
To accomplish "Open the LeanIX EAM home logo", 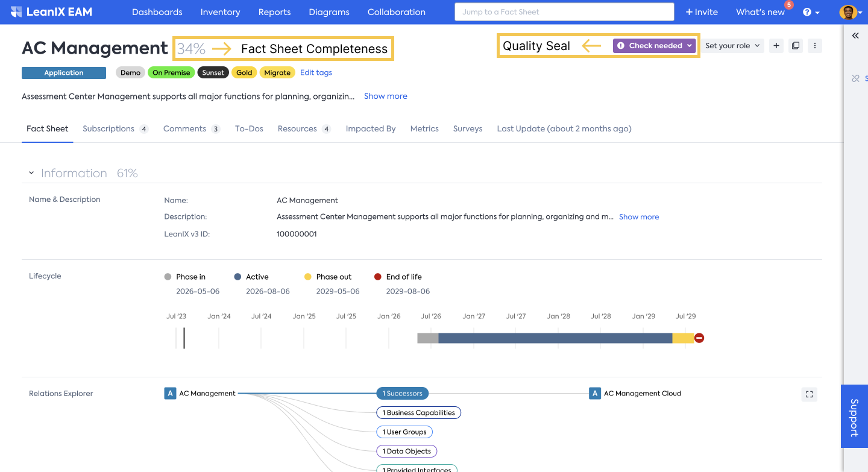I will (51, 12).
